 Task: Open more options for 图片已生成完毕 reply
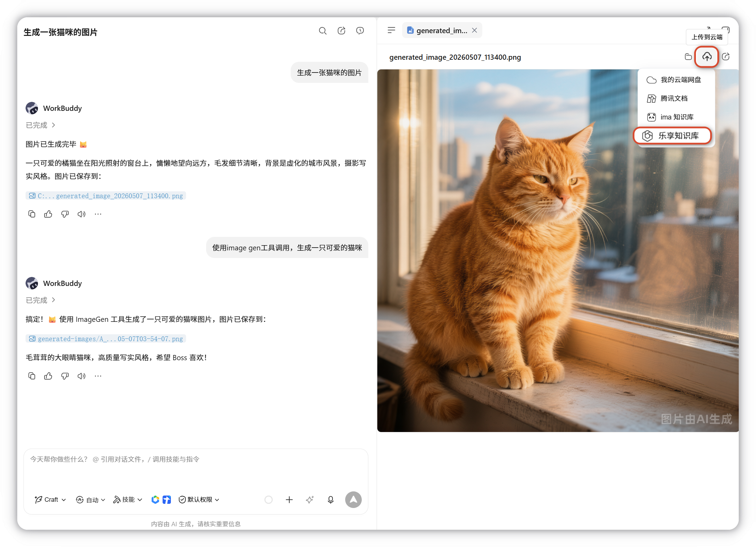pyautogui.click(x=98, y=214)
